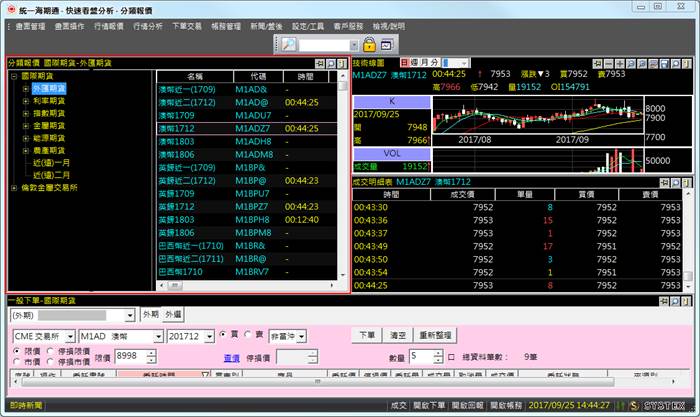The height and width of the screenshot is (417, 700).
Task: Click the 限價 price input field showing 8998
Action: click(131, 356)
